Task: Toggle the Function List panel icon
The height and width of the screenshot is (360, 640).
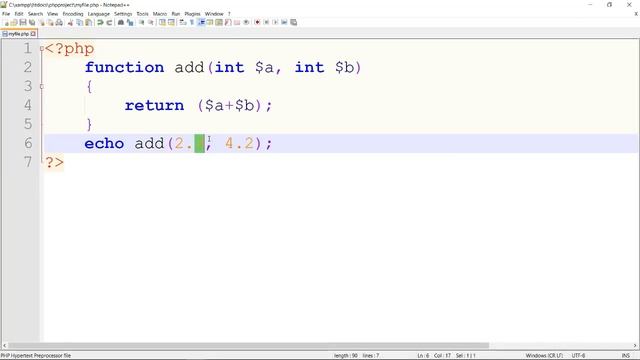Action: [x=228, y=22]
